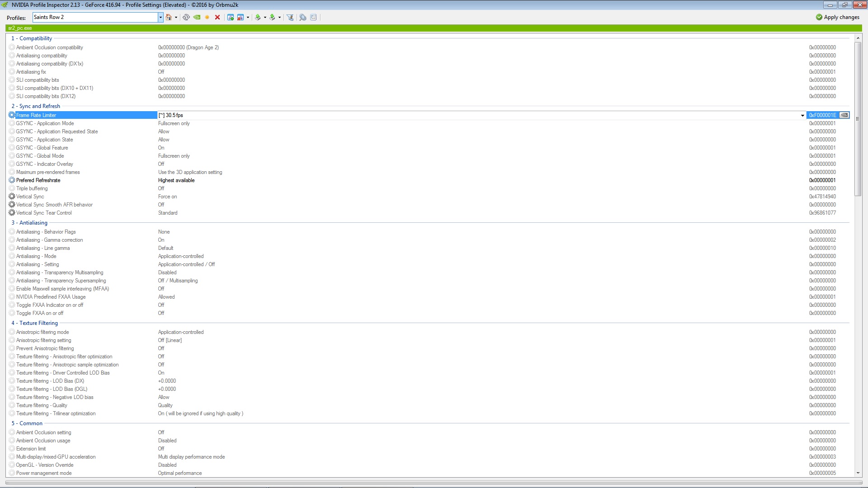Remove application from profile icon
Viewport: 868px width, 488px height.
[241, 17]
